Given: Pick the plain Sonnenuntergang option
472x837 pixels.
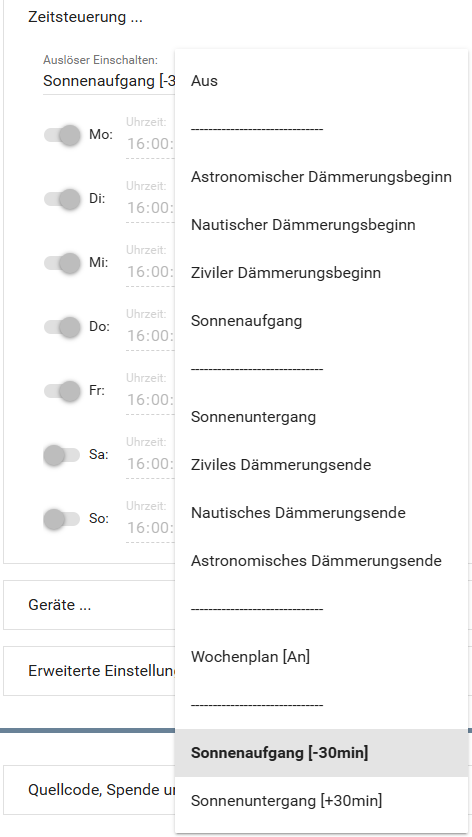Looking at the screenshot, I should pos(321,417).
